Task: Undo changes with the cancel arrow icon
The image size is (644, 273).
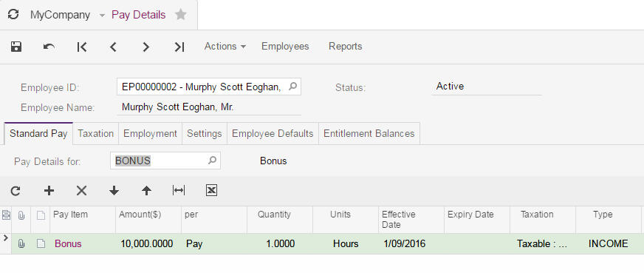Action: click(49, 47)
